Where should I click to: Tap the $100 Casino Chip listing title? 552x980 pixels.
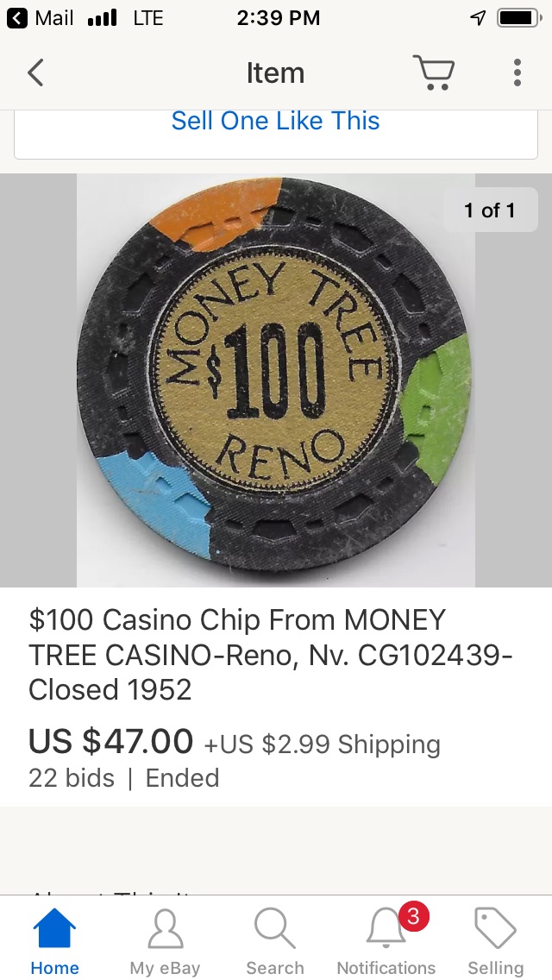point(271,655)
